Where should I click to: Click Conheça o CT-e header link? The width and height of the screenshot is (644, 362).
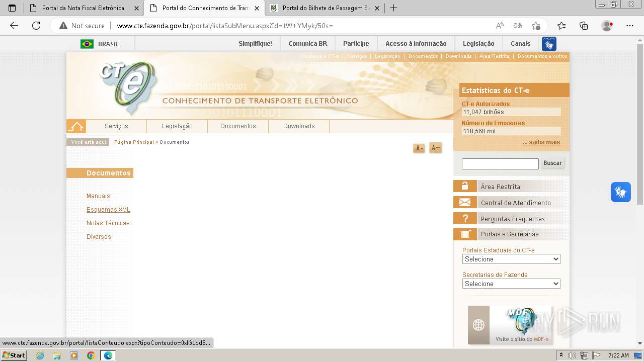320,56
